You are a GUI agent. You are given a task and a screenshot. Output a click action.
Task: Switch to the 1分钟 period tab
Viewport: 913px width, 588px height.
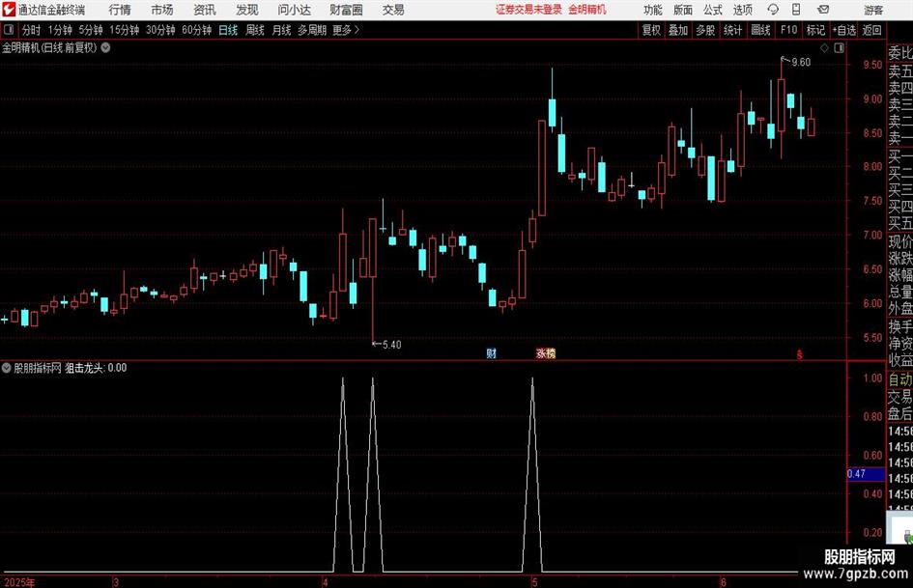tap(60, 30)
